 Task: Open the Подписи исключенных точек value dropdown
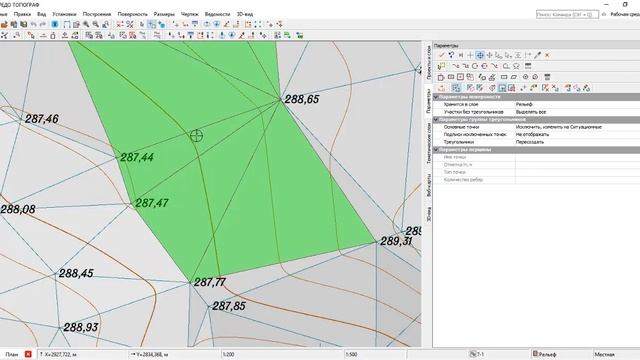(577, 134)
